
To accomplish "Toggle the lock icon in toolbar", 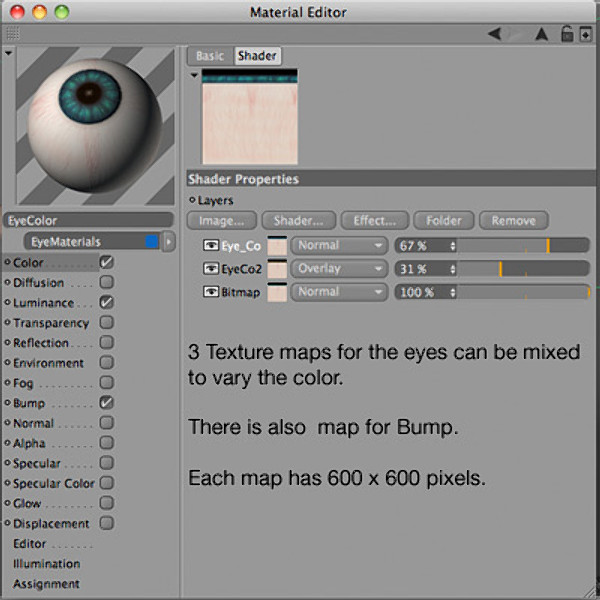I will (x=567, y=34).
